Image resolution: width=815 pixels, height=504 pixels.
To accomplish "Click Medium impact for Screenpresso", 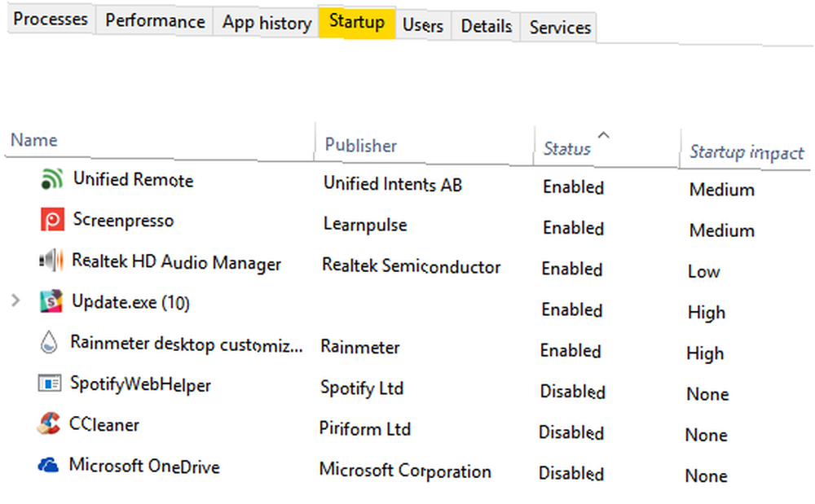I will (721, 231).
